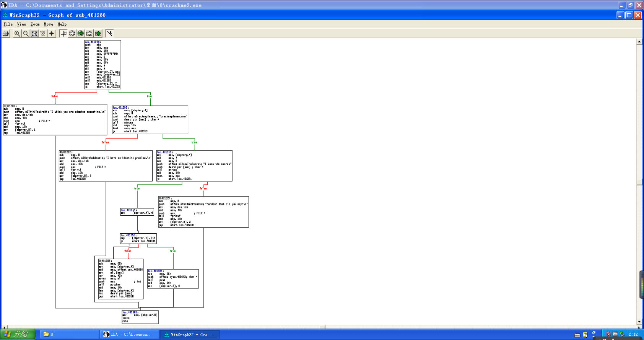Select the zoom out magnifier tool
644x340 pixels.
(26, 34)
